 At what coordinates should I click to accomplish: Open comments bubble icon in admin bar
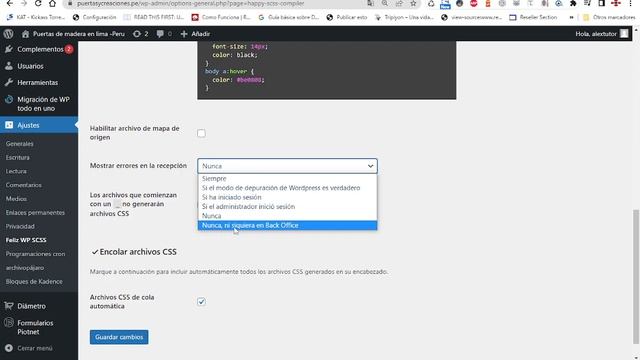click(x=160, y=34)
